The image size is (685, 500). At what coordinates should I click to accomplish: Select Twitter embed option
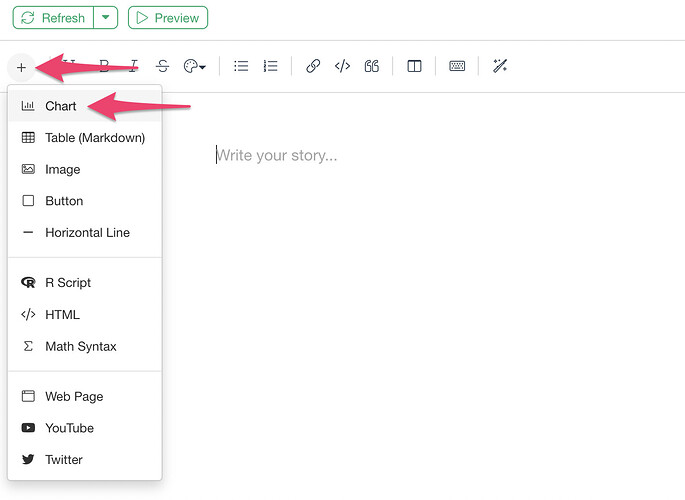85,460
